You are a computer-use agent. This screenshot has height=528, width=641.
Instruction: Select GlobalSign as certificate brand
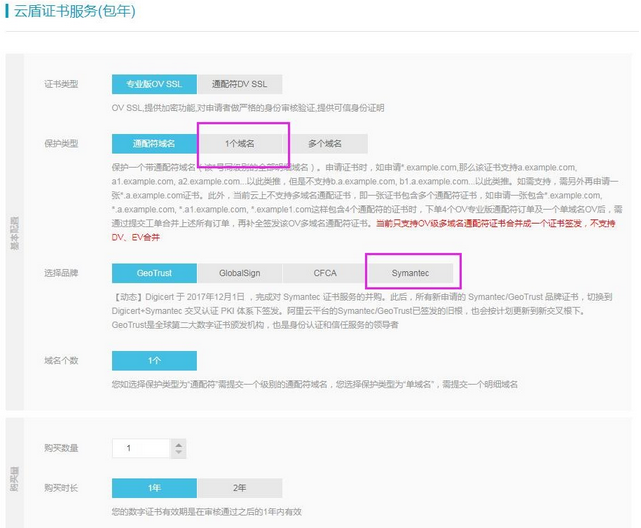point(240,272)
